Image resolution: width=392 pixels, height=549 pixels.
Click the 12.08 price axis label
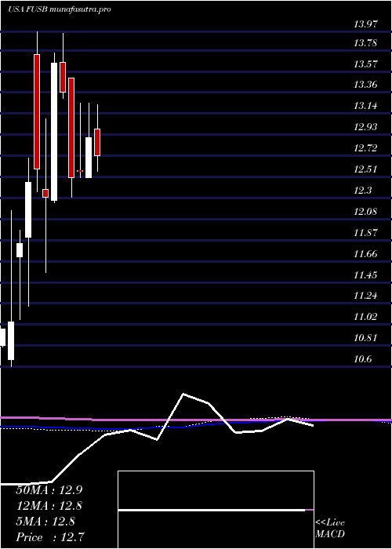coord(366,212)
